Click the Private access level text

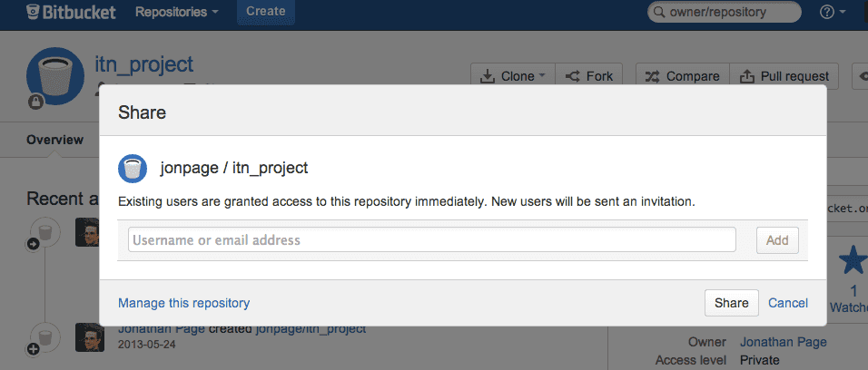tap(759, 361)
